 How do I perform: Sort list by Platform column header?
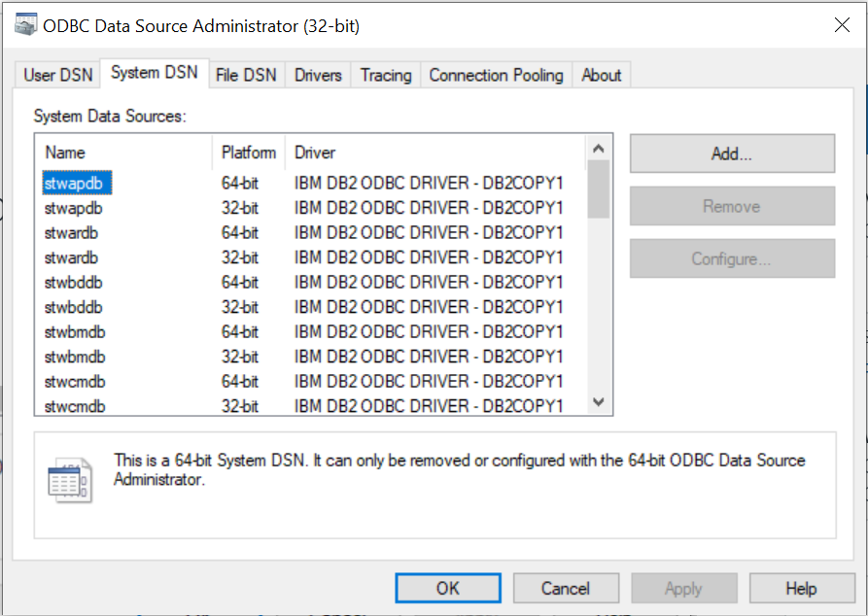tap(249, 153)
